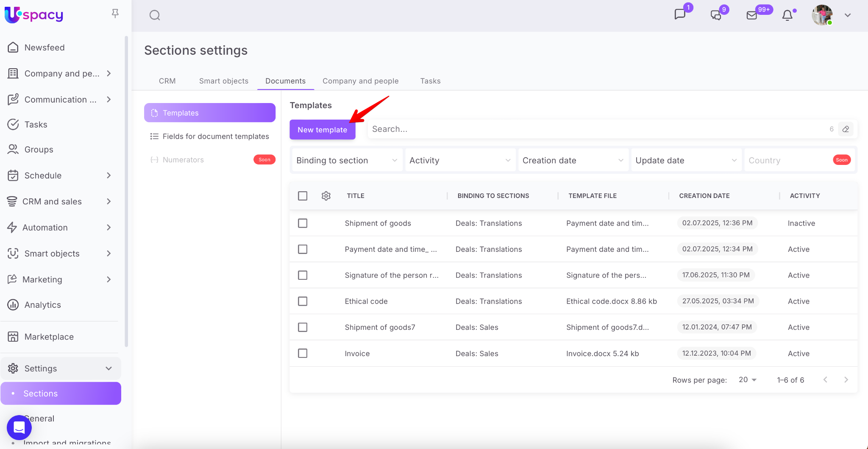868x449 pixels.
Task: Pin the sidebar with the pin icon
Action: click(115, 14)
